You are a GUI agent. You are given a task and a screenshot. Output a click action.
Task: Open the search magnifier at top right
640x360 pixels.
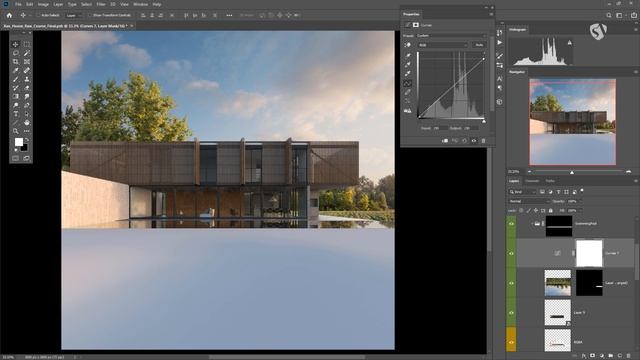609,15
